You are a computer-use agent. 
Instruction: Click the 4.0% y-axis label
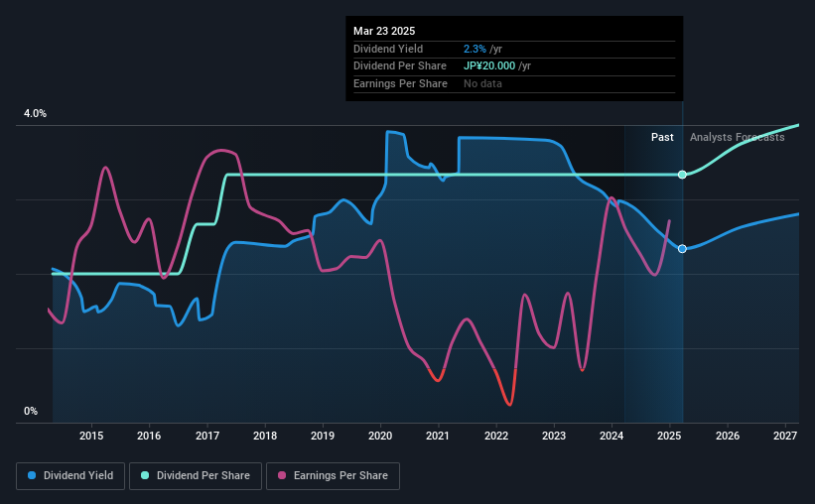pyautogui.click(x=35, y=113)
